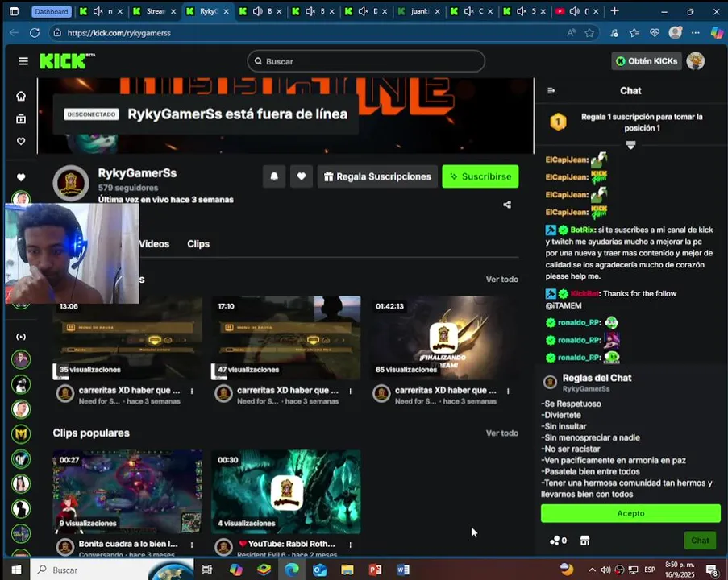
Task: Open browser favorites list icon
Action: (634, 33)
